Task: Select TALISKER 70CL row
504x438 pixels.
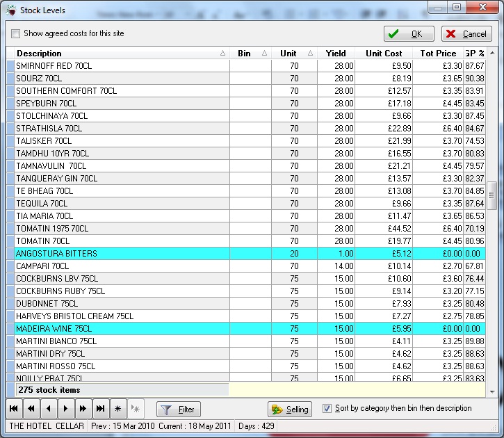Action: [x=246, y=141]
